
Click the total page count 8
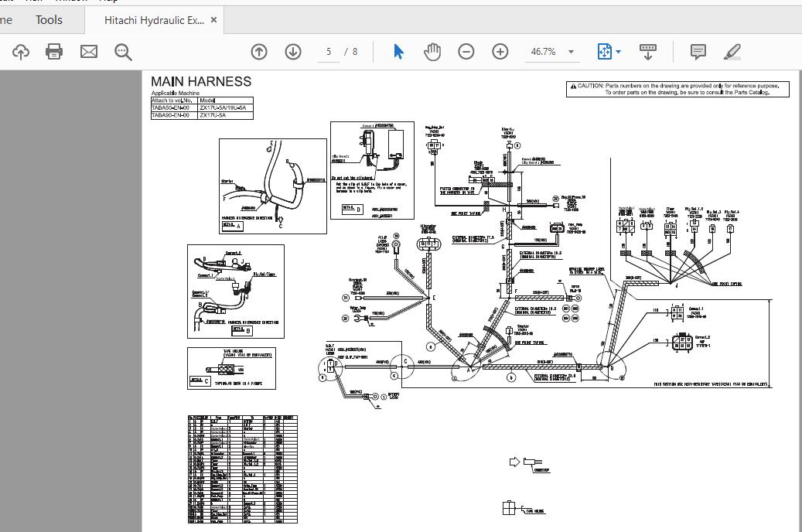[355, 52]
